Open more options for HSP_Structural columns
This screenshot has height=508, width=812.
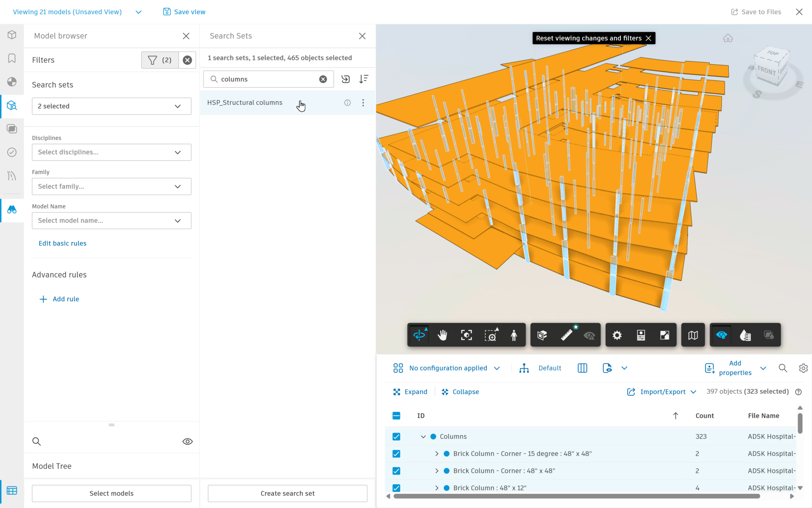[363, 103]
